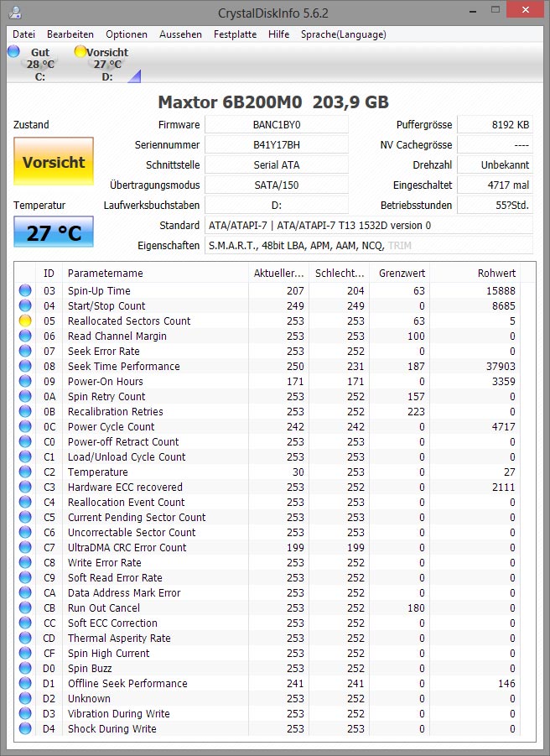Image resolution: width=550 pixels, height=756 pixels.
Task: Click the status orb of Current Pending Sector Count
Action: (x=25, y=517)
